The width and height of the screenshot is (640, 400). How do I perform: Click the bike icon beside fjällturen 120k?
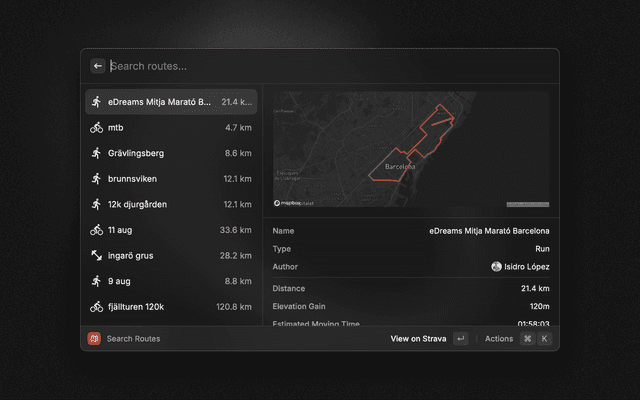[x=96, y=307]
